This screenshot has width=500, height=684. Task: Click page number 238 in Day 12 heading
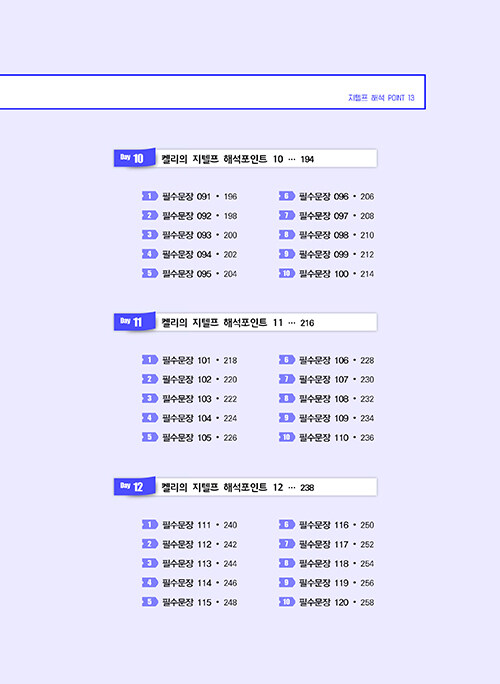(x=307, y=487)
